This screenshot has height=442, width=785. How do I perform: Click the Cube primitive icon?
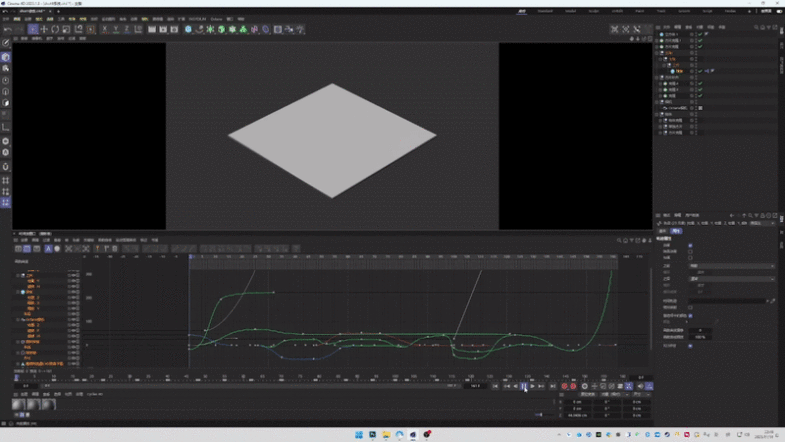click(188, 30)
